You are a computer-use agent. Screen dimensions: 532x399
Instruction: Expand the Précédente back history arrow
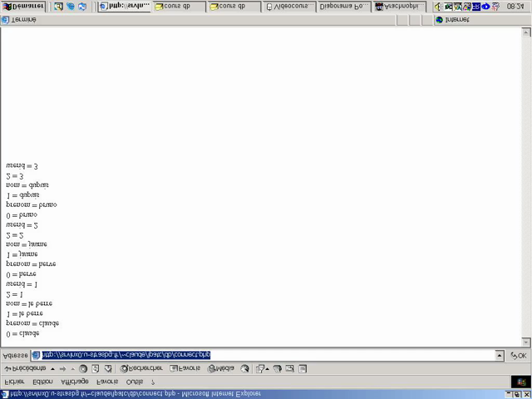tap(52, 368)
